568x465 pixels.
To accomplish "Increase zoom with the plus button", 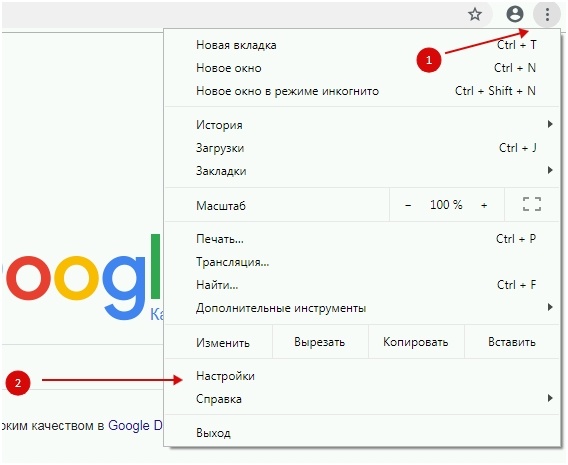I will click(484, 205).
